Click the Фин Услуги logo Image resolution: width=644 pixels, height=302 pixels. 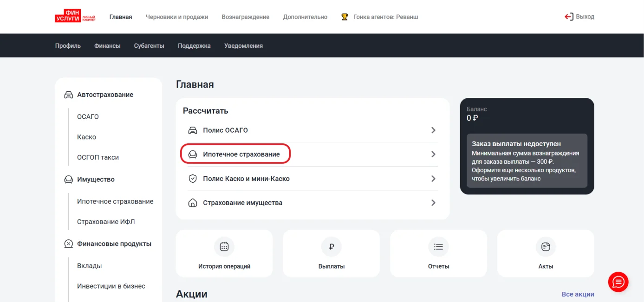point(75,17)
